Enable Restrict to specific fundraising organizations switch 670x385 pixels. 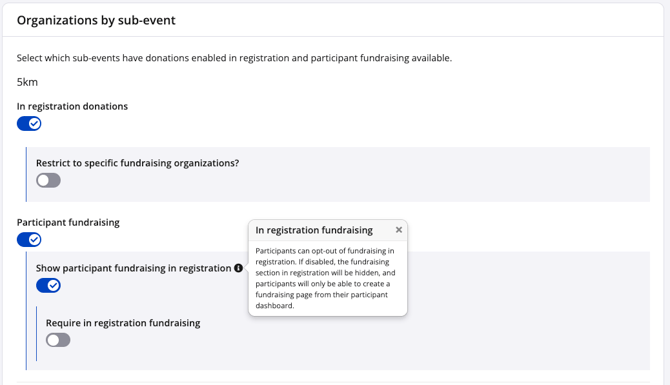tap(48, 180)
